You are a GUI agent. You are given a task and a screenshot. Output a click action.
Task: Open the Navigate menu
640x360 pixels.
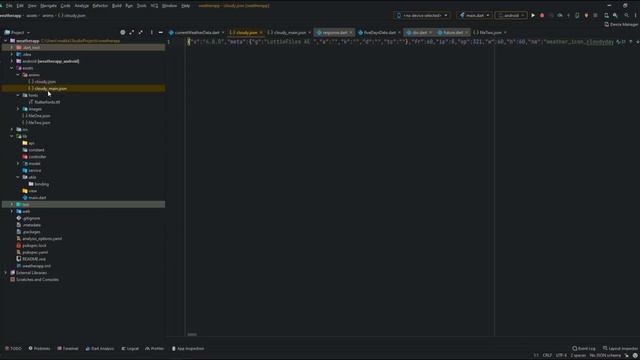point(48,6)
